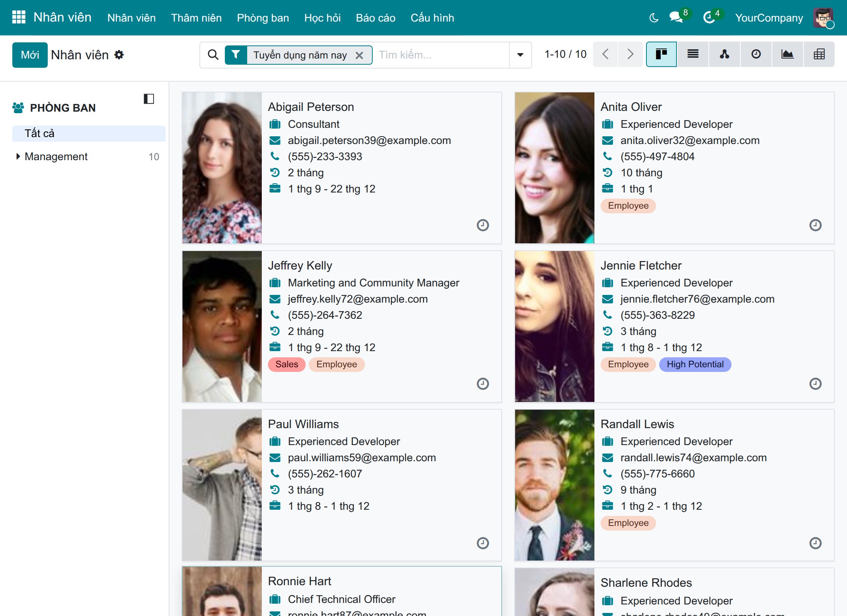Remove the Tuyển dụng năm nay filter
The height and width of the screenshot is (616, 847).
coord(359,55)
